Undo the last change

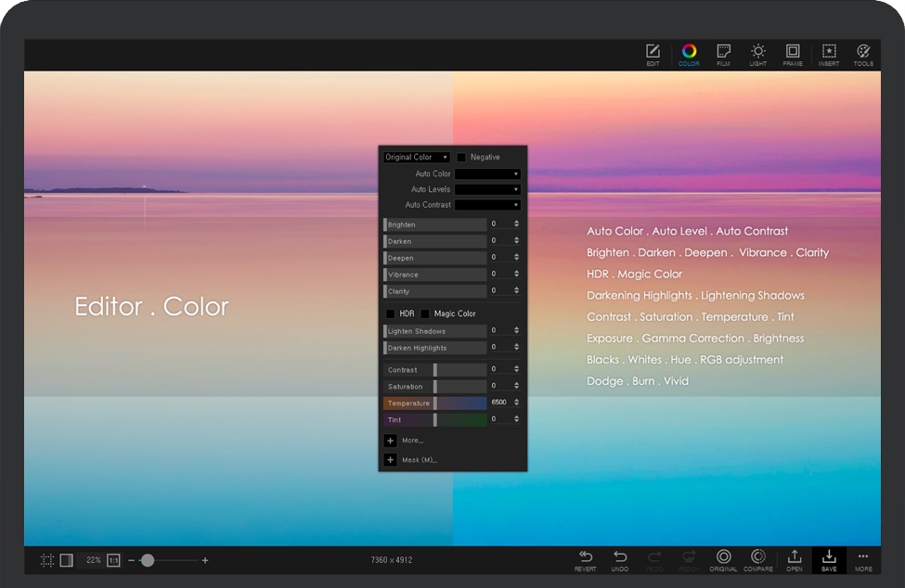pyautogui.click(x=620, y=559)
